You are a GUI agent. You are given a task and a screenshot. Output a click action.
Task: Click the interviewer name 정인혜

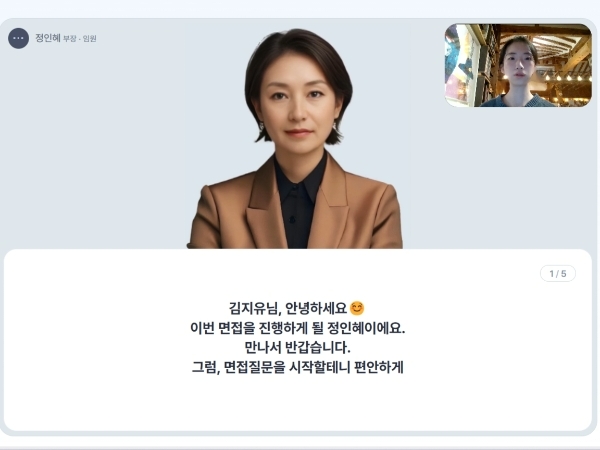pyautogui.click(x=48, y=38)
